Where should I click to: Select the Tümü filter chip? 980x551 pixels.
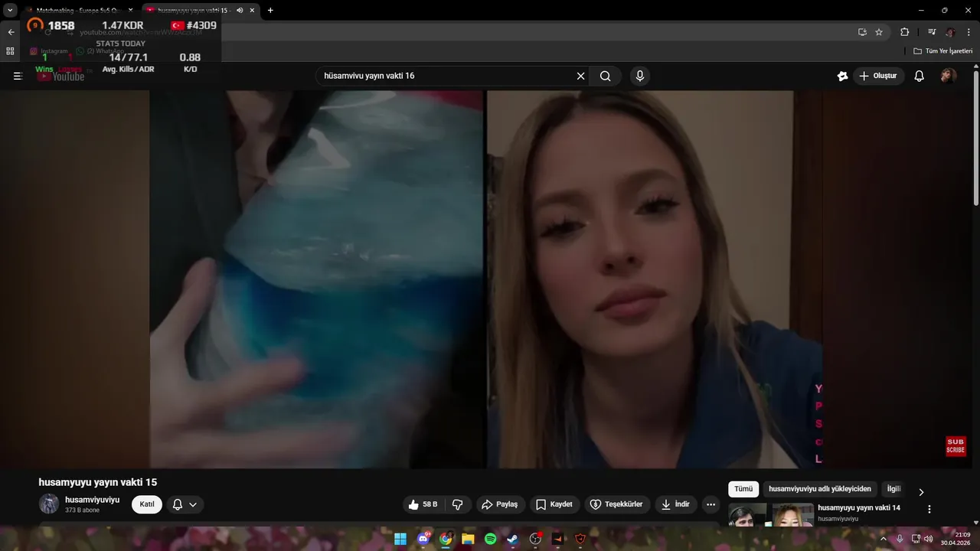click(x=743, y=489)
